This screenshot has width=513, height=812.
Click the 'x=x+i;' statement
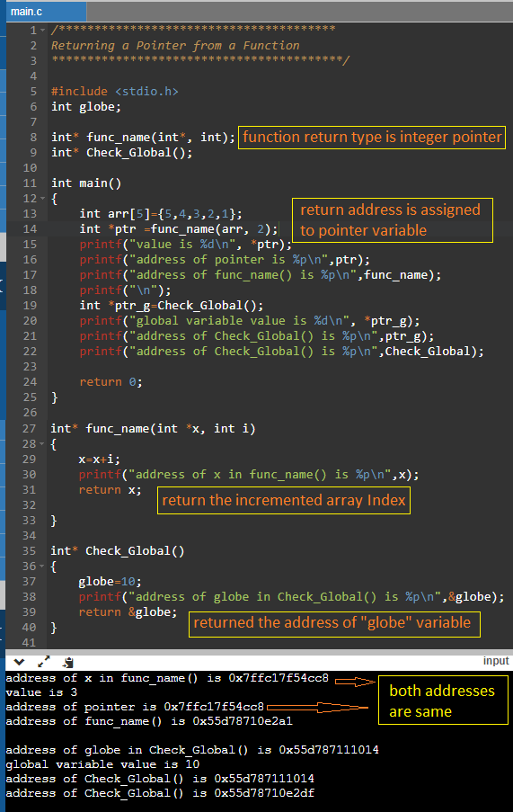100,460
